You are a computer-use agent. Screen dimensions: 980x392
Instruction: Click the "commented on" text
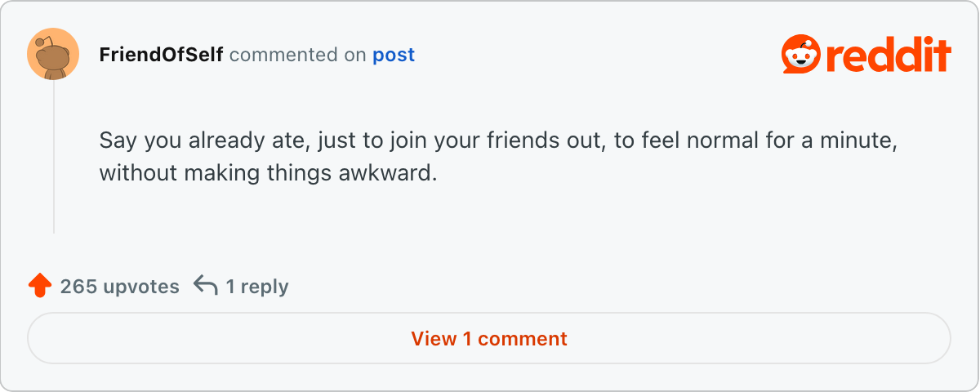[298, 55]
